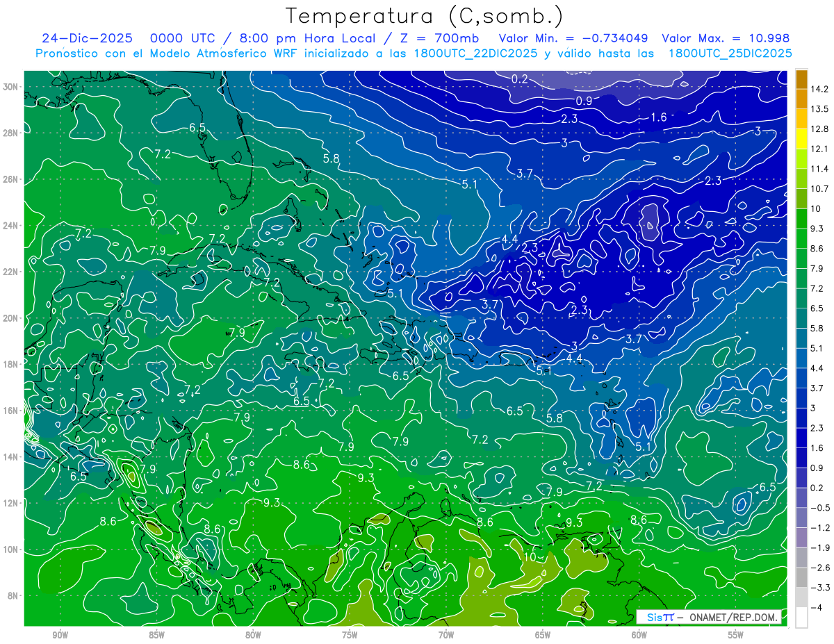Click the "65W" longitude axis label

(x=543, y=634)
